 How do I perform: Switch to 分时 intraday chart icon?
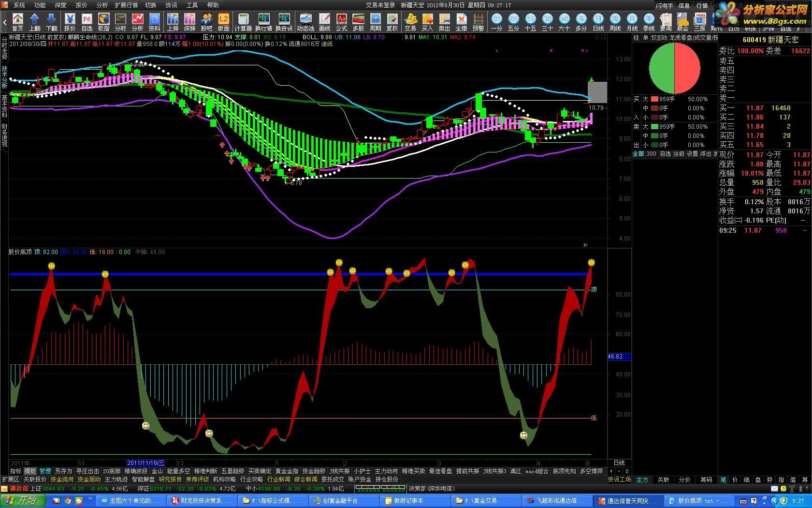coord(120,22)
